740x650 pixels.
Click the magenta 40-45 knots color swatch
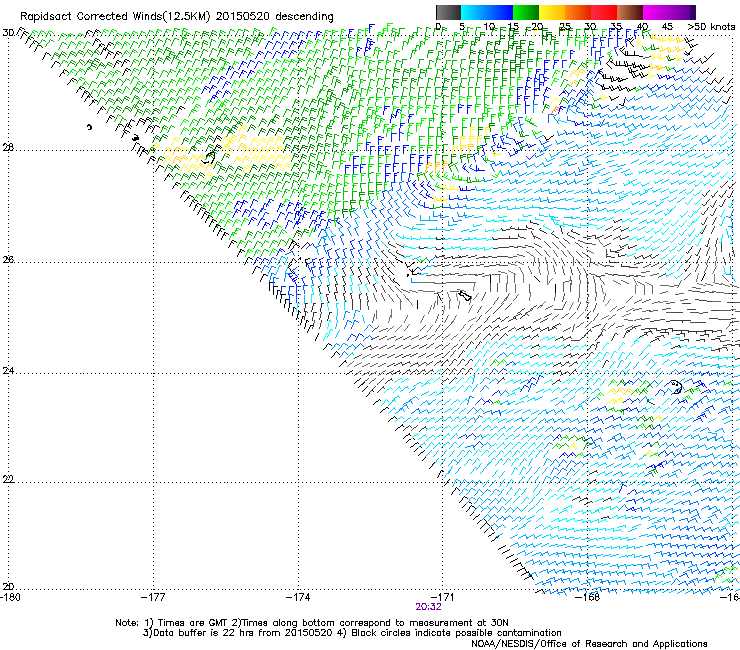click(656, 12)
